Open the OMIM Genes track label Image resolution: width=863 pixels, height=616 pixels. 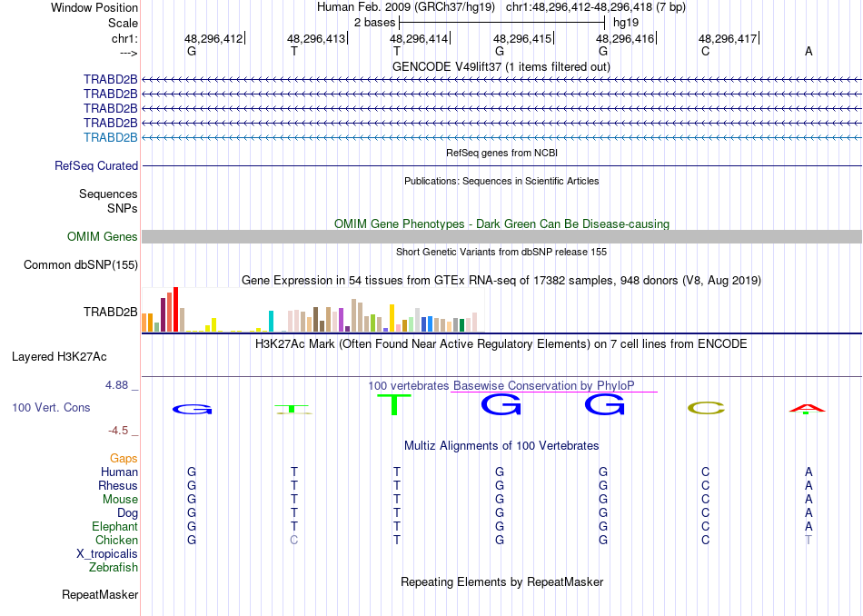pos(103,237)
